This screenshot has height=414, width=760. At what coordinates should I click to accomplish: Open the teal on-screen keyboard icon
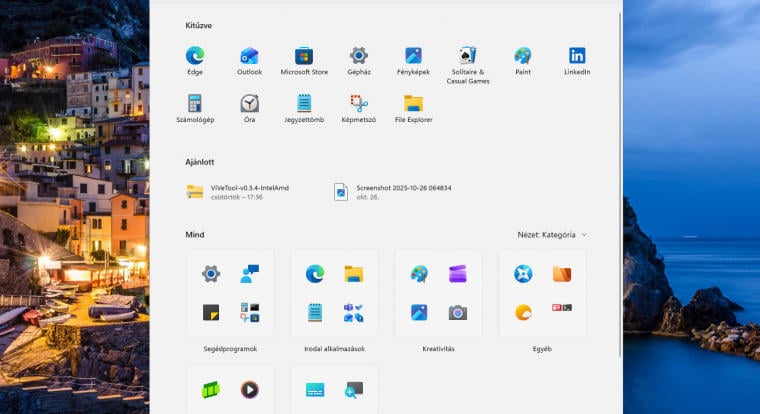click(x=315, y=390)
